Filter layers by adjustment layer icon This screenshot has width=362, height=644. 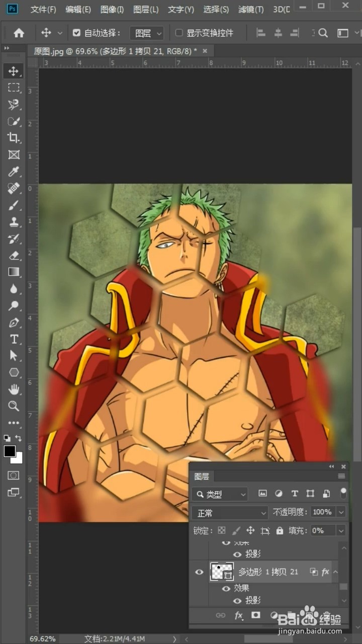pyautogui.click(x=279, y=494)
